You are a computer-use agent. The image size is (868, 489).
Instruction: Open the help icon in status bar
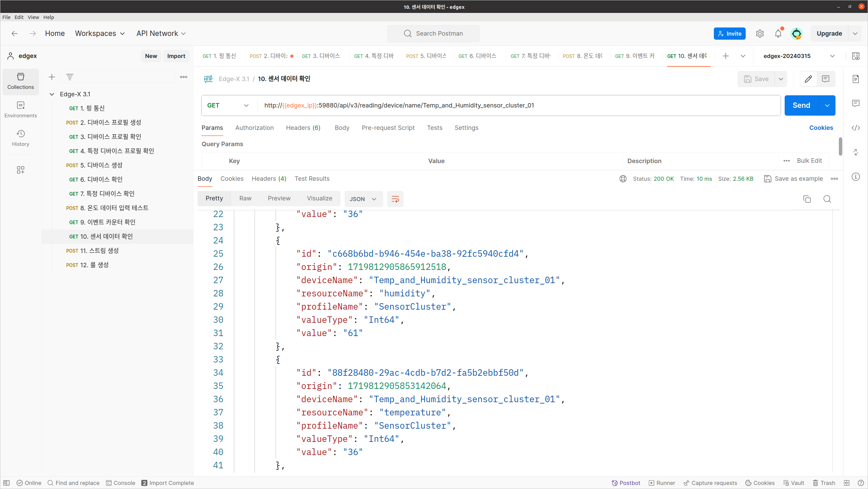tap(861, 483)
